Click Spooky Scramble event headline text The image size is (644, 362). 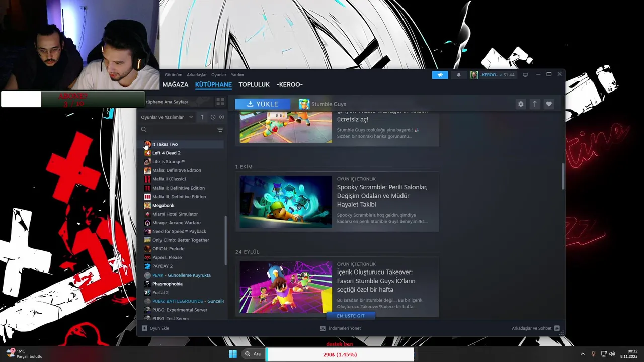382,196
